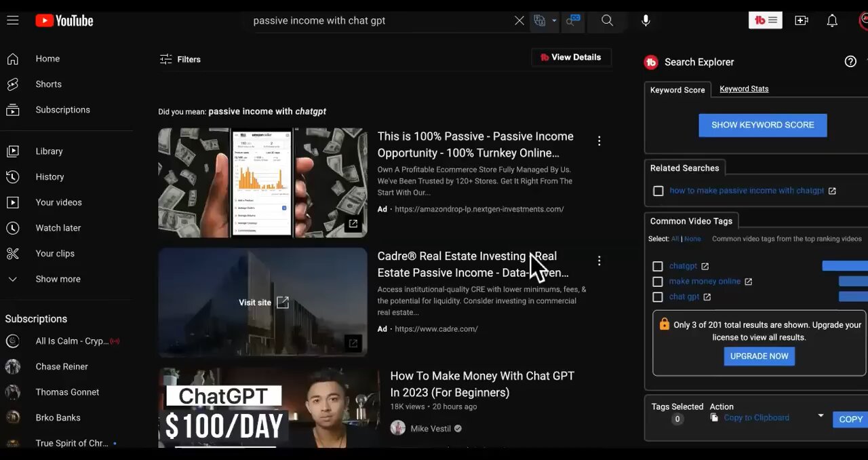The height and width of the screenshot is (460, 868).
Task: Open Mike Vestil channel
Action: [431, 429]
